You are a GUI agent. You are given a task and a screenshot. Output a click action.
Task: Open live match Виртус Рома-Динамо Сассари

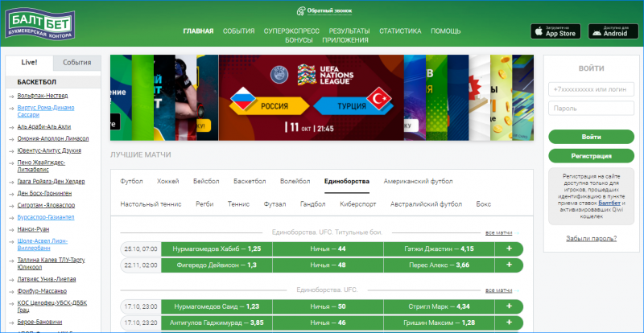46,111
